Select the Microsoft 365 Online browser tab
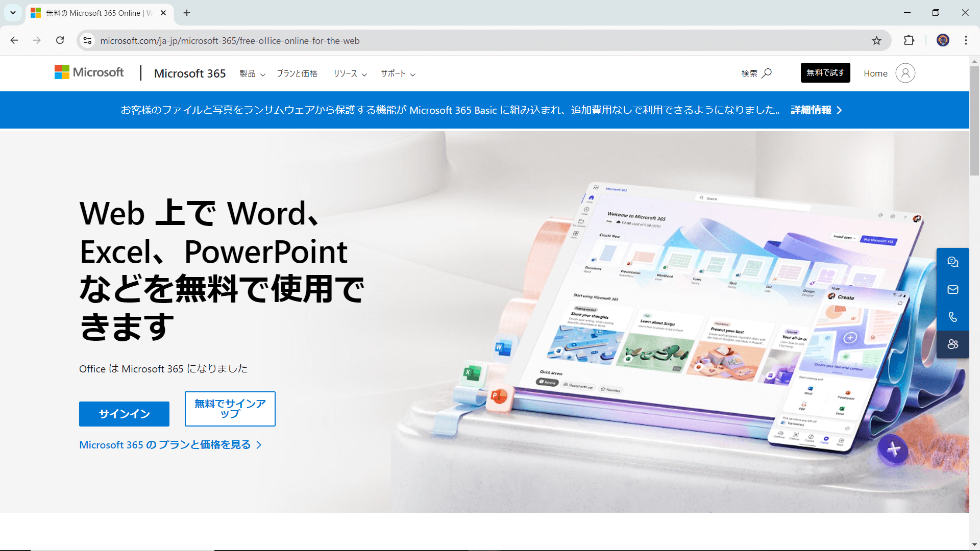The image size is (980, 551). point(100,13)
